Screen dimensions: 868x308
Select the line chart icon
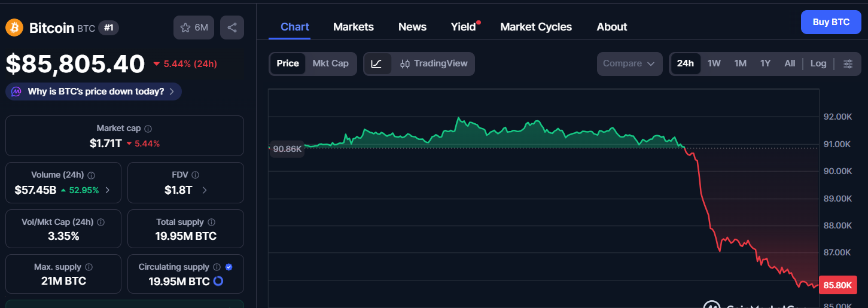tap(377, 64)
